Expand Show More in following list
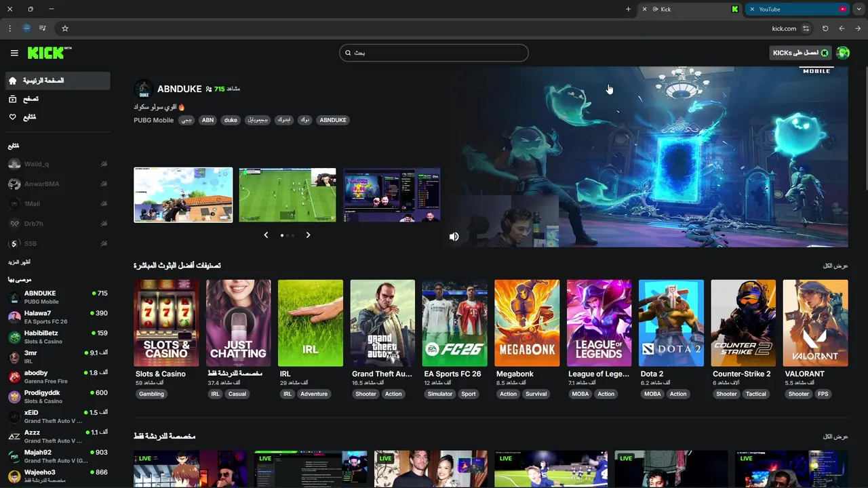Image resolution: width=868 pixels, height=488 pixels. tap(19, 262)
